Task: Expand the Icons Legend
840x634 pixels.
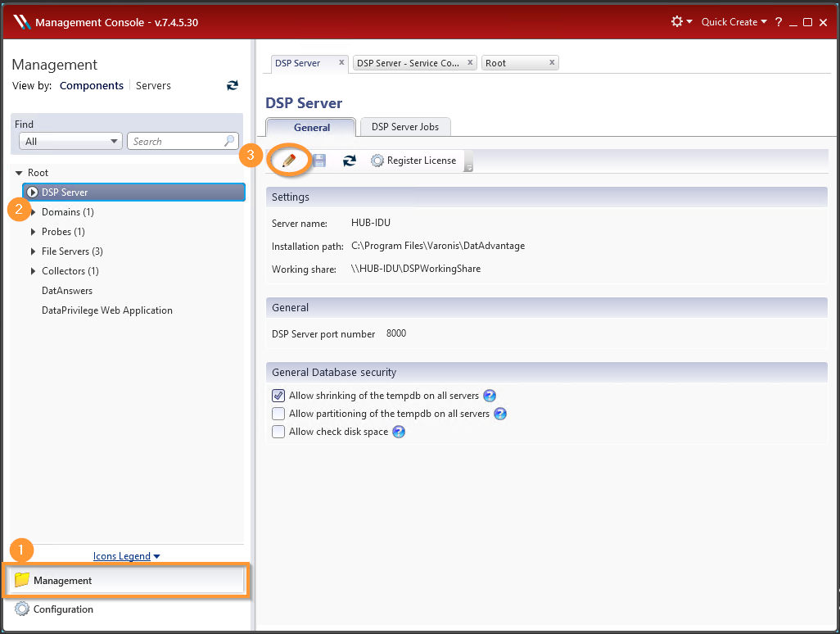Action: pos(127,556)
